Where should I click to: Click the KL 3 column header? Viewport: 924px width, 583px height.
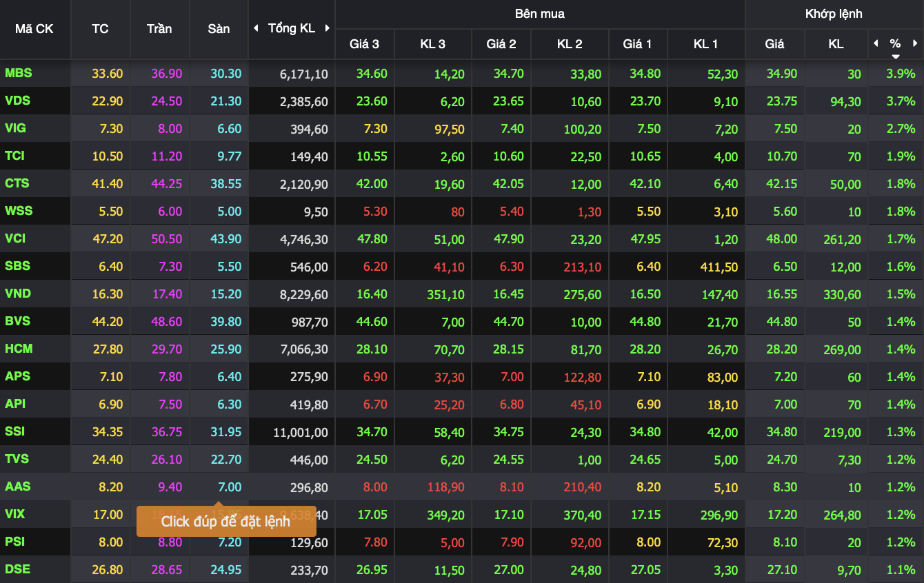tap(432, 44)
